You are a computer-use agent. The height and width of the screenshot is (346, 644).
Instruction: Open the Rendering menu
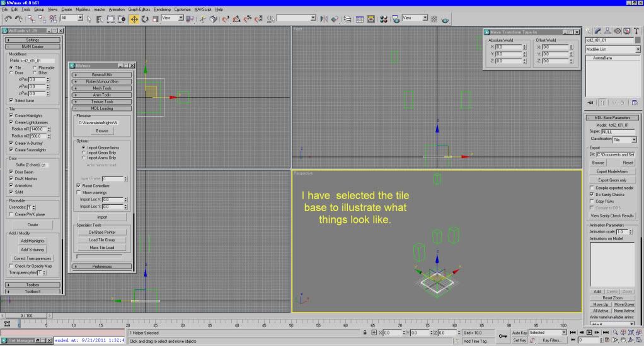tap(163, 9)
